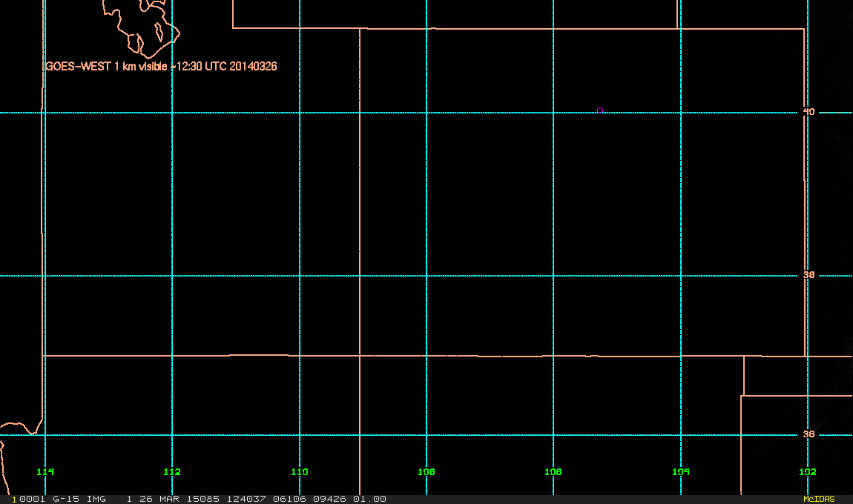Click the 01.00 resolution value in status bar

click(x=370, y=499)
